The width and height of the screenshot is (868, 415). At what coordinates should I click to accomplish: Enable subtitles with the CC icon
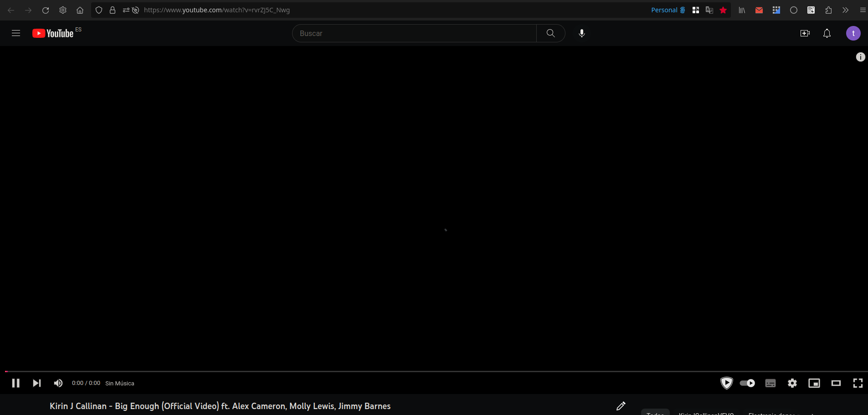coord(770,383)
